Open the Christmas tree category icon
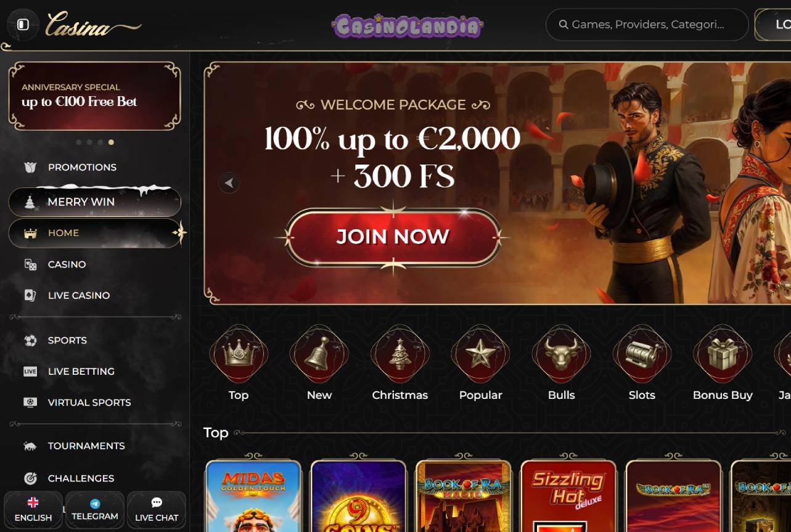 pos(400,354)
